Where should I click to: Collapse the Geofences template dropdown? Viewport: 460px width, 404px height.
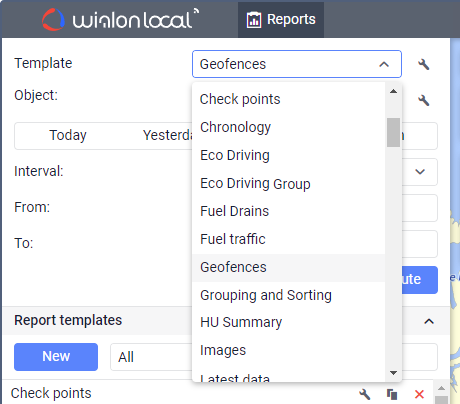click(384, 64)
